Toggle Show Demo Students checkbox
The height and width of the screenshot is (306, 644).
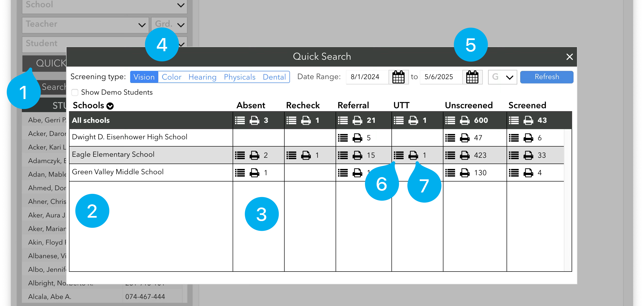coord(75,92)
